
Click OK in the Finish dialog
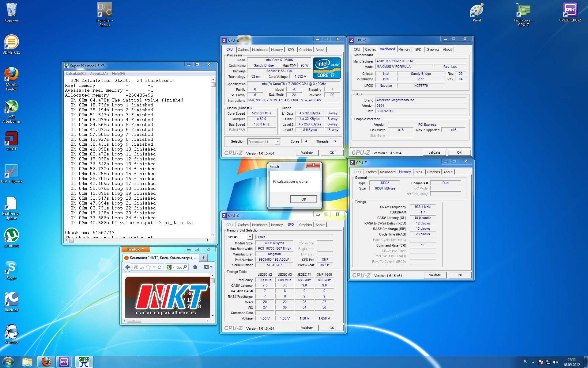pyautogui.click(x=304, y=199)
